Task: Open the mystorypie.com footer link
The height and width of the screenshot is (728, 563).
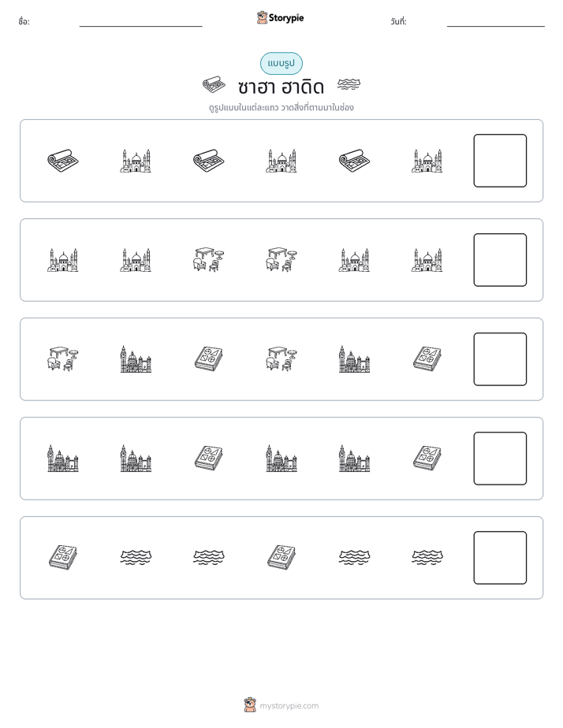Action: [x=289, y=706]
